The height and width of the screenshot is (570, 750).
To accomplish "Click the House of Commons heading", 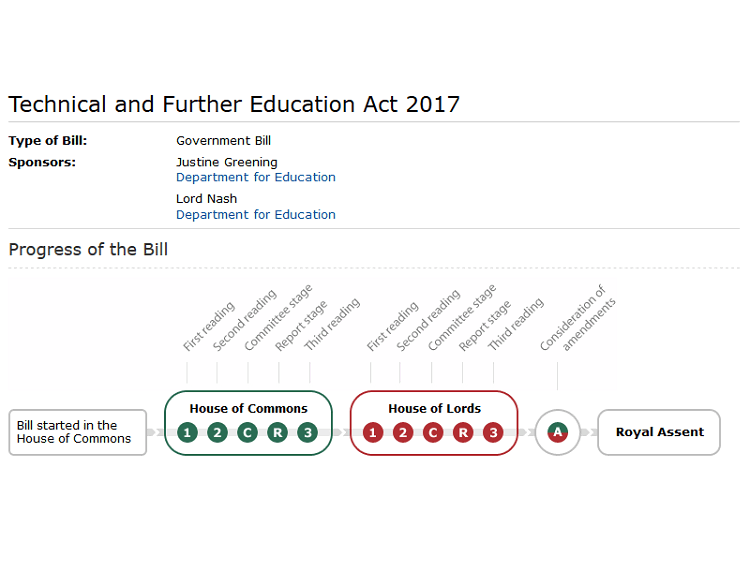I will click(x=248, y=408).
